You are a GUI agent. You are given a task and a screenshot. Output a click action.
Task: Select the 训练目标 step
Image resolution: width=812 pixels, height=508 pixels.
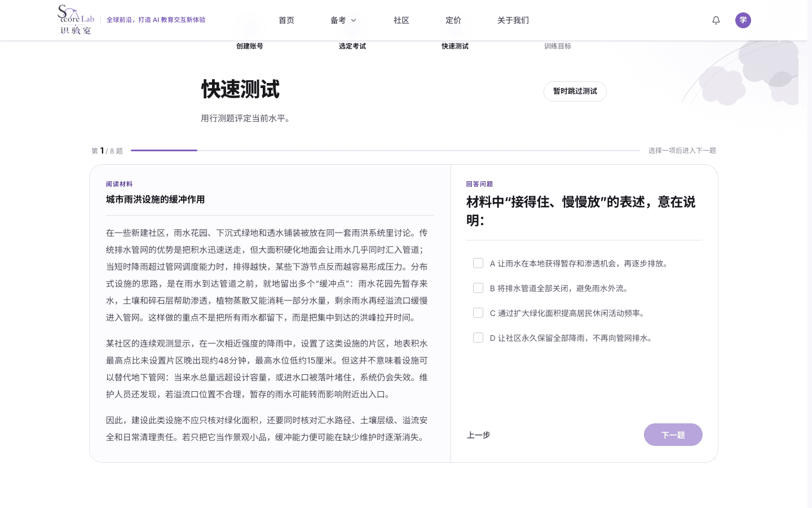pos(558,46)
